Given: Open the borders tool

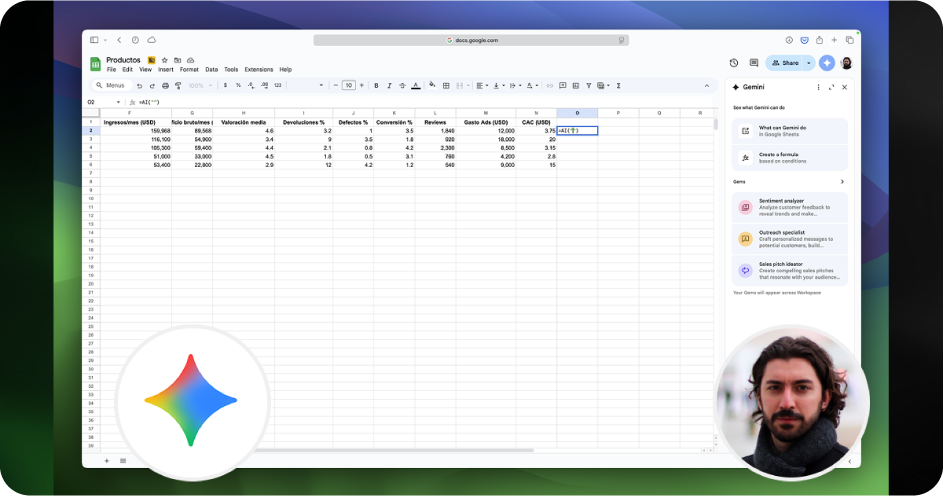Looking at the screenshot, I should [446, 86].
